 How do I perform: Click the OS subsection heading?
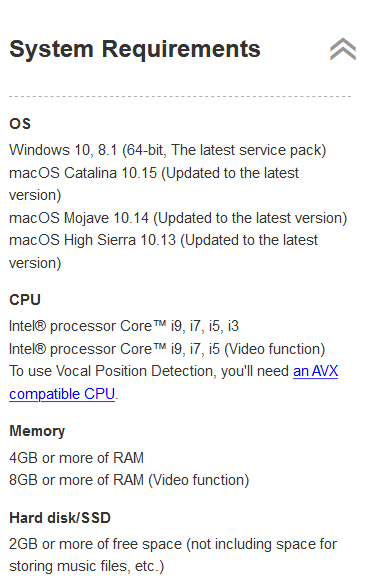tap(20, 124)
